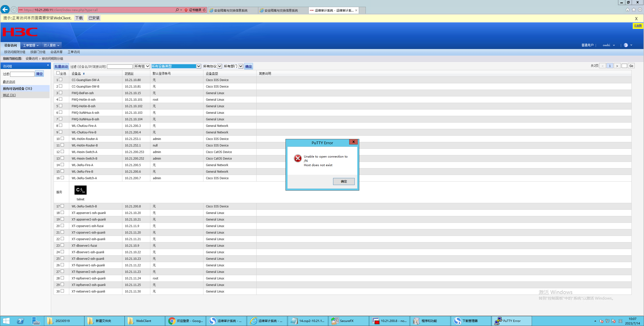Check the Select All checkbox
Viewport: 644px width, 326px height.
point(58,73)
